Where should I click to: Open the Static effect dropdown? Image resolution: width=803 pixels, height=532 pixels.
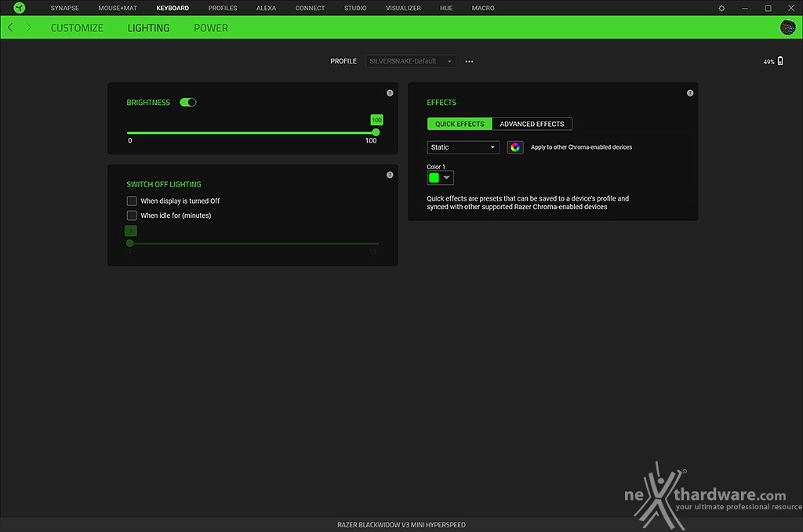(x=463, y=147)
